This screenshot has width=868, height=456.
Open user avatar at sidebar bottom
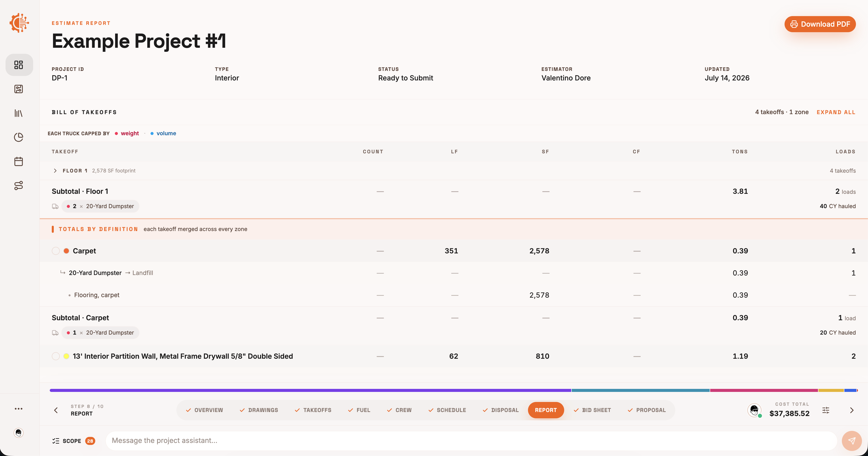coord(19,433)
